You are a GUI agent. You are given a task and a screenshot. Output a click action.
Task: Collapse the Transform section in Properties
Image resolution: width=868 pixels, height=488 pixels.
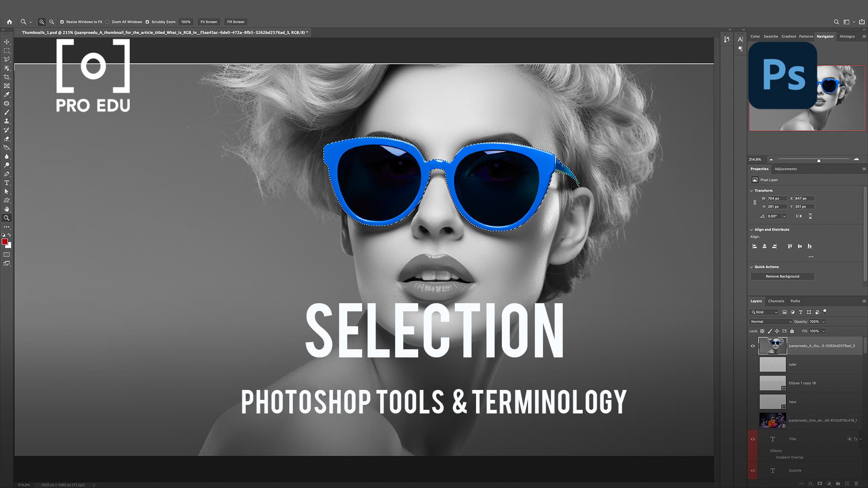[x=752, y=190]
